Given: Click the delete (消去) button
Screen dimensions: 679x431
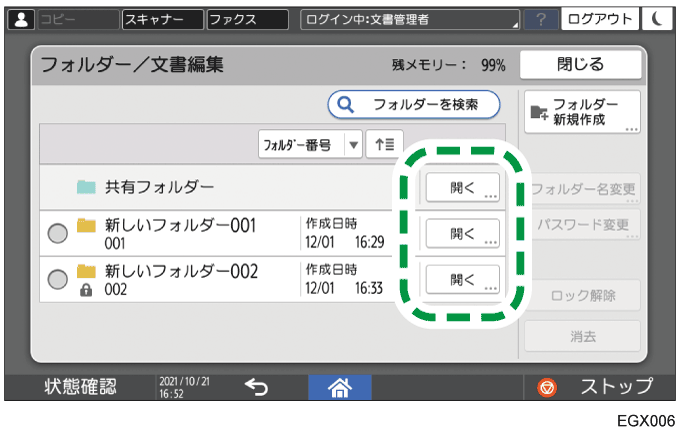Looking at the screenshot, I should (582, 336).
